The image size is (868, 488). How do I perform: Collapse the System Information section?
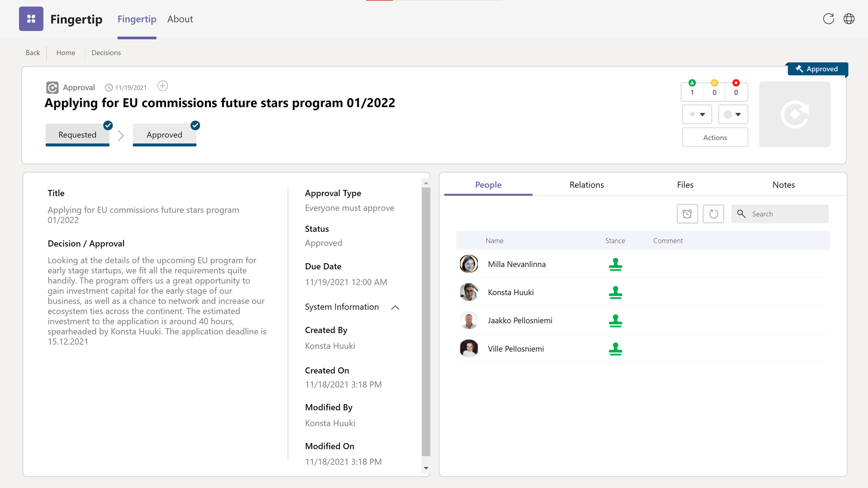395,308
